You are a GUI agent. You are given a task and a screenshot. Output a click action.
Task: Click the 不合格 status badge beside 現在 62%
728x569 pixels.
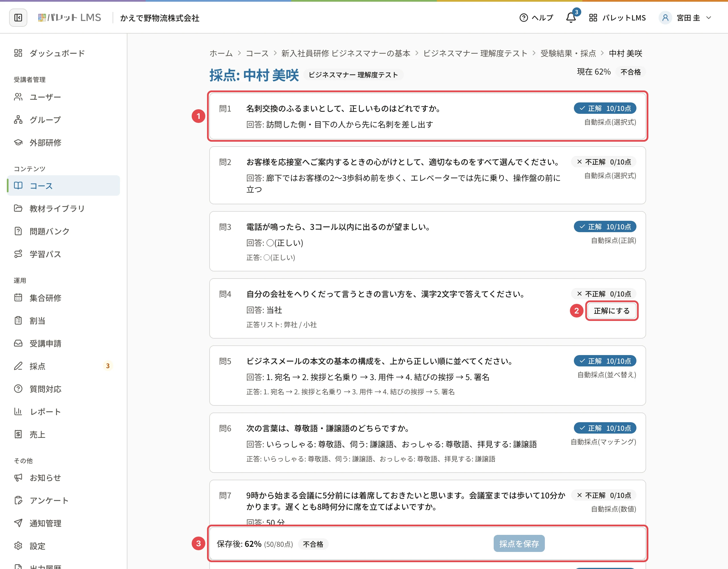pos(630,72)
